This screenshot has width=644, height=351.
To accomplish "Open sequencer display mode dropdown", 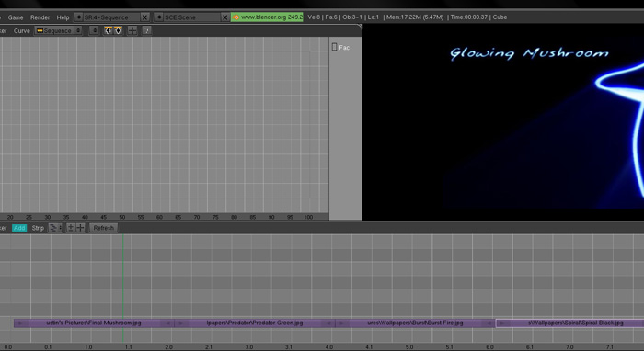I will tap(55, 228).
